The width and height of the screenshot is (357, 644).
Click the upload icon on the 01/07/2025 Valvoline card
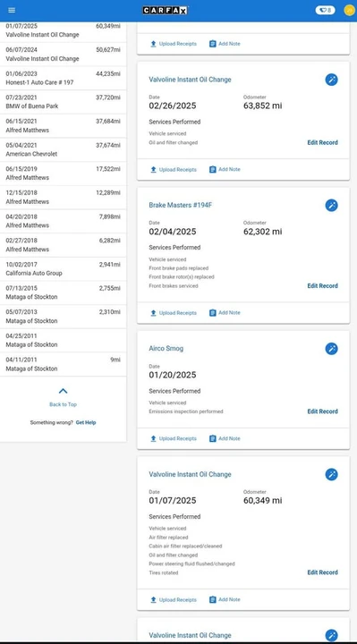point(153,599)
